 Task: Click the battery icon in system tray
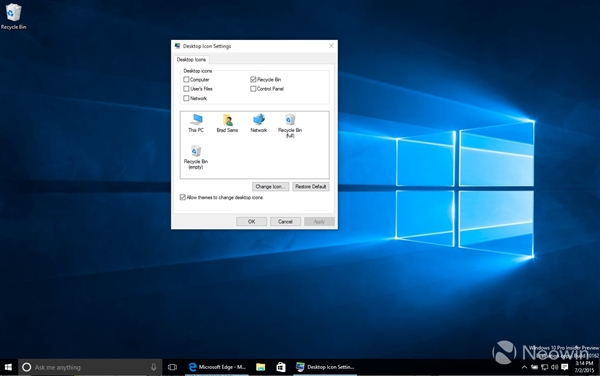coord(534,367)
